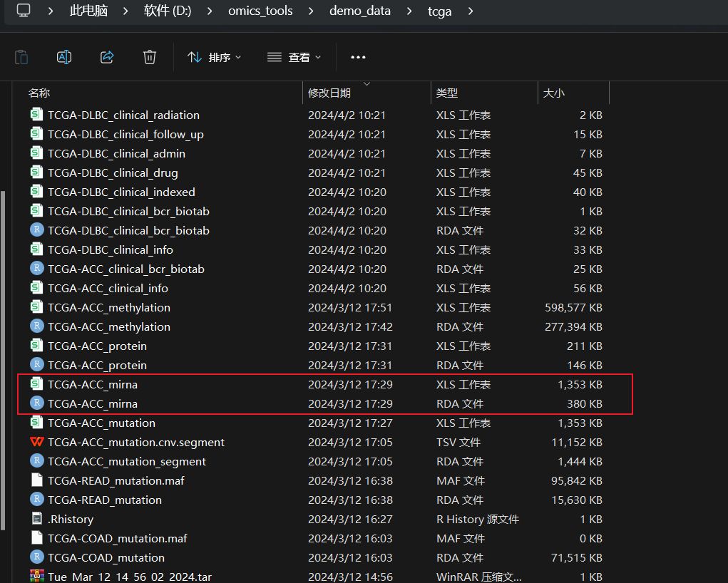The height and width of the screenshot is (583, 728).
Task: Navigate to 软件 (D:) in breadcrumb
Action: (167, 11)
